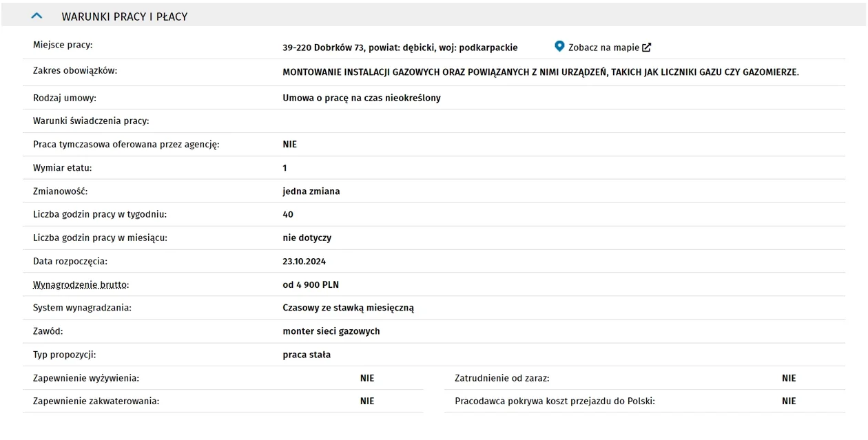Click Pracodawca pokrywa koszt przejazdu do Polski label

(555, 401)
